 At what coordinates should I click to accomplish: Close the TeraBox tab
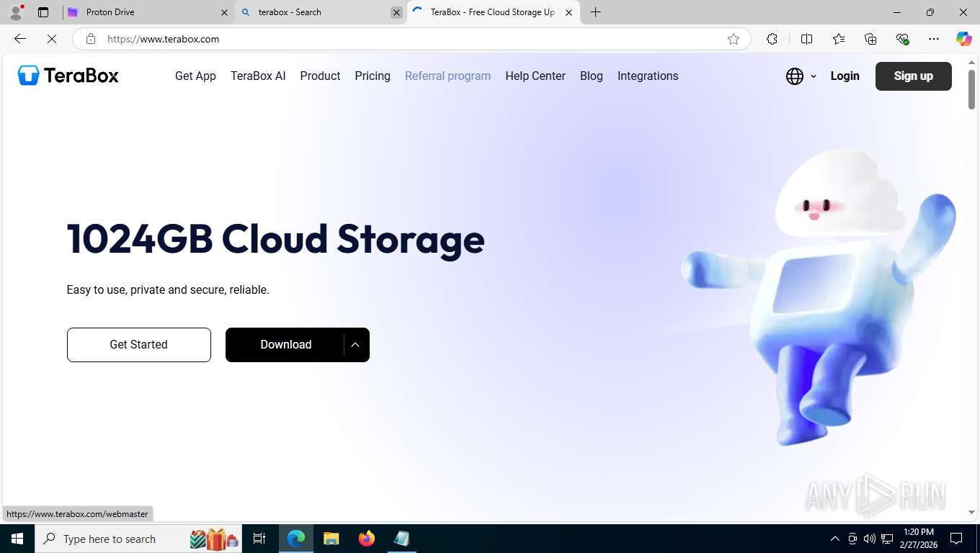(569, 12)
